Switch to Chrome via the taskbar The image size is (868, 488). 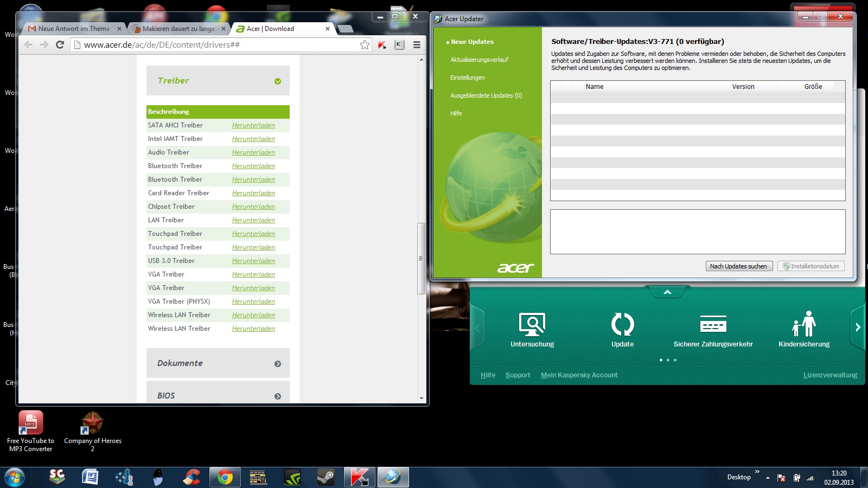click(225, 478)
